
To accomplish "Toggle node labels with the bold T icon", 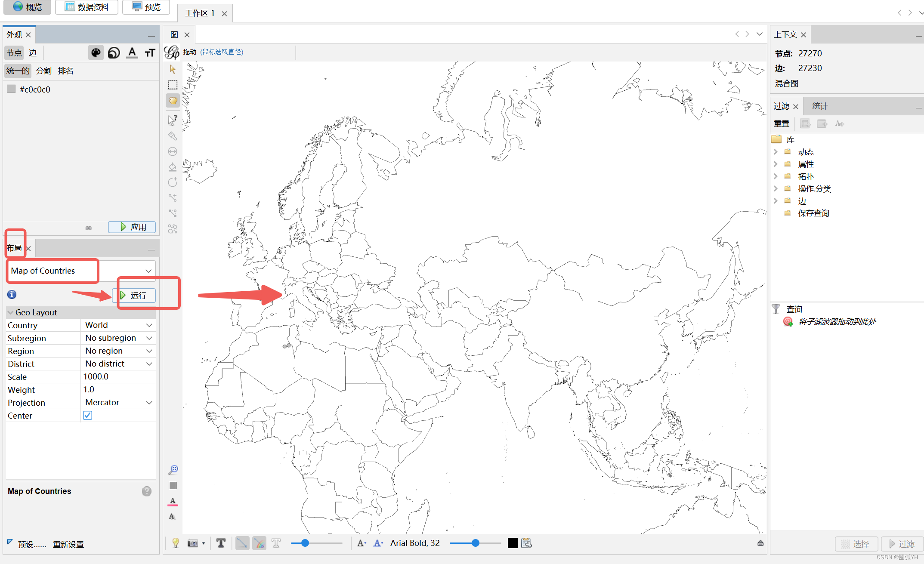I will (221, 543).
